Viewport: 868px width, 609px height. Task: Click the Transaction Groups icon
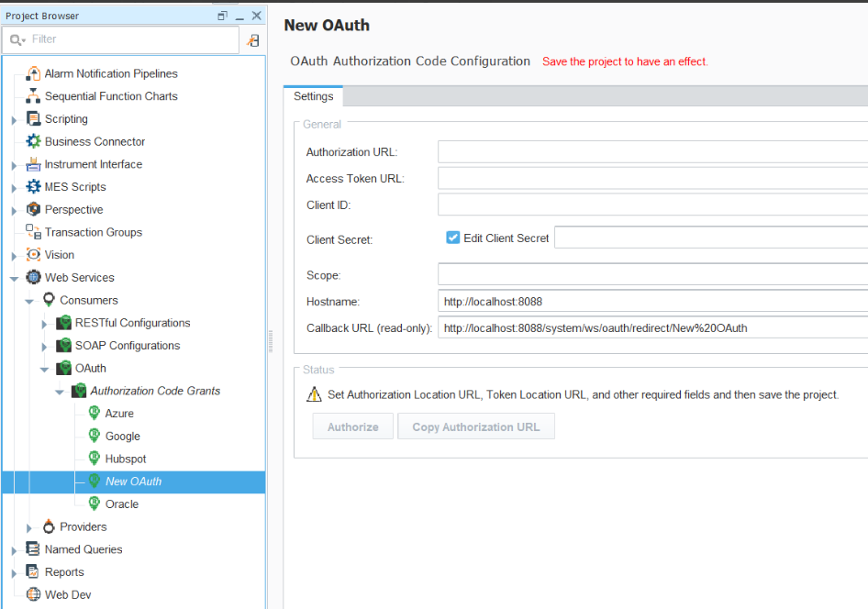[34, 232]
